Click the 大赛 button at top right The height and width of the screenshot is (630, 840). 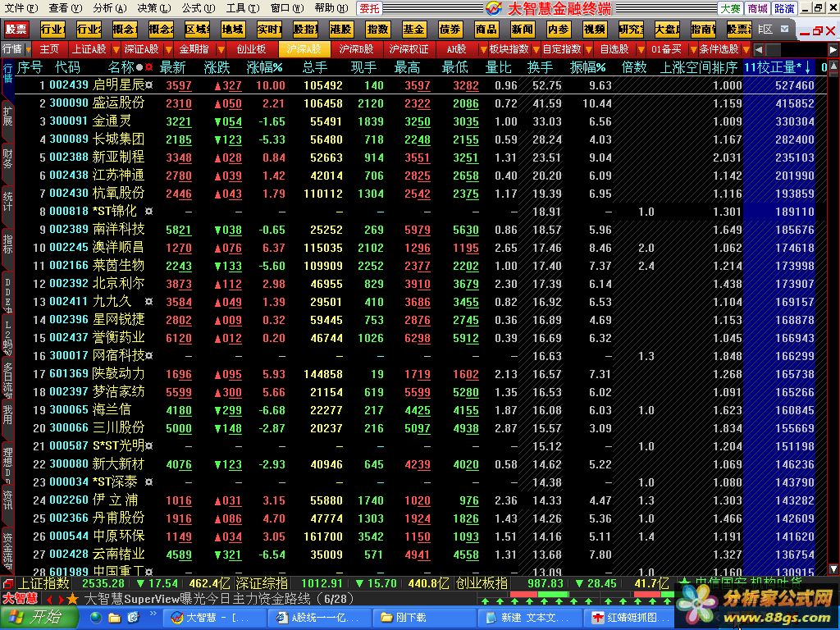730,8
